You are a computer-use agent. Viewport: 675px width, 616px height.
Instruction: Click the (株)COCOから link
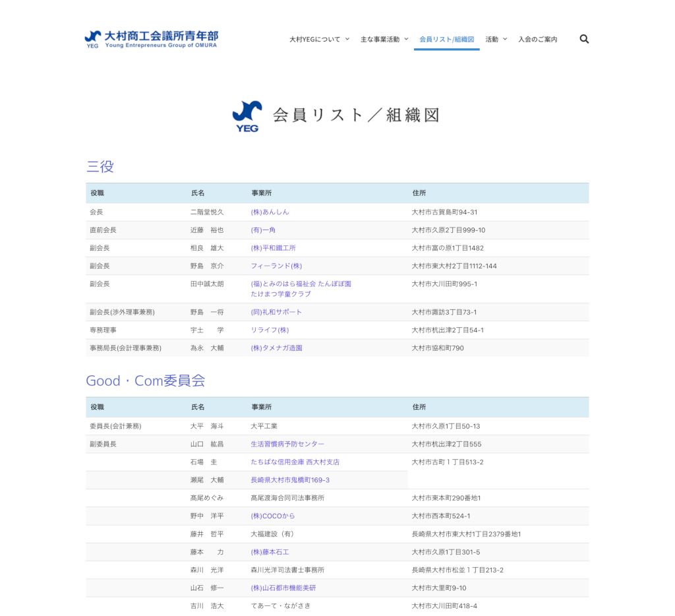click(x=273, y=516)
